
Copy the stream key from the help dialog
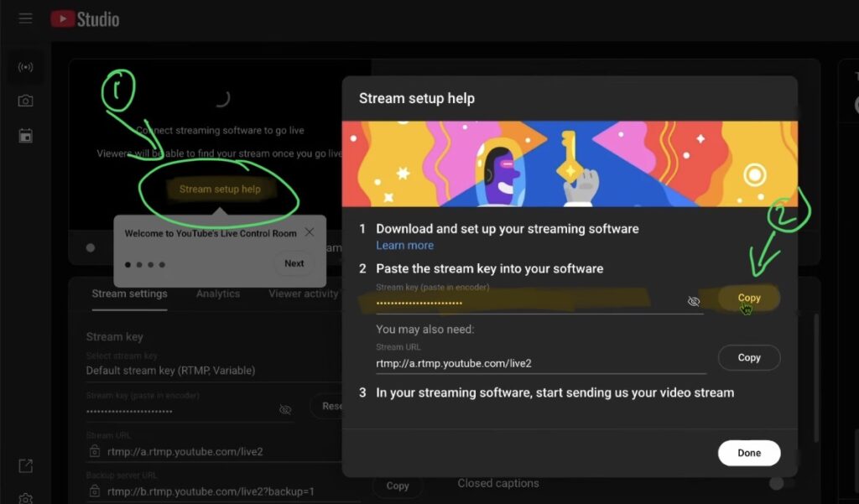tap(748, 298)
